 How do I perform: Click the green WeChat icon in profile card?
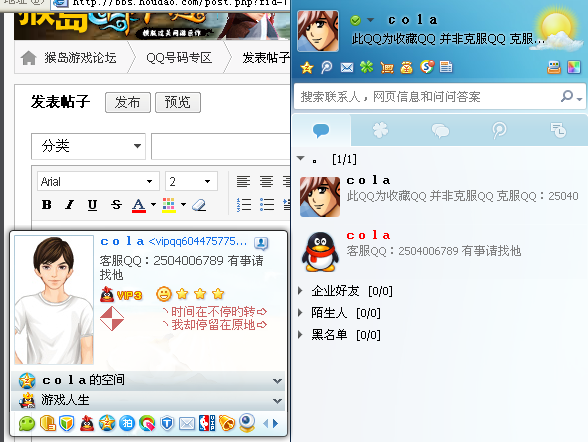pyautogui.click(x=27, y=424)
